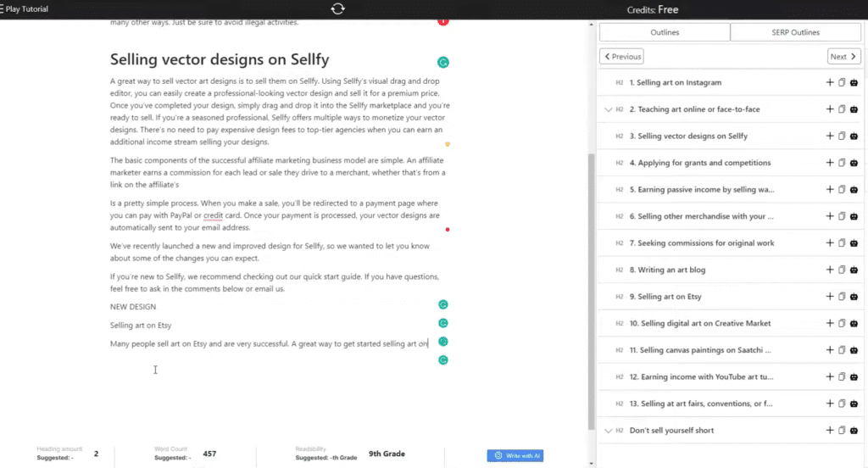Click robot icon on '9. Selling art on Etsy' row
Screen dimensions: 868x468
(x=854, y=296)
